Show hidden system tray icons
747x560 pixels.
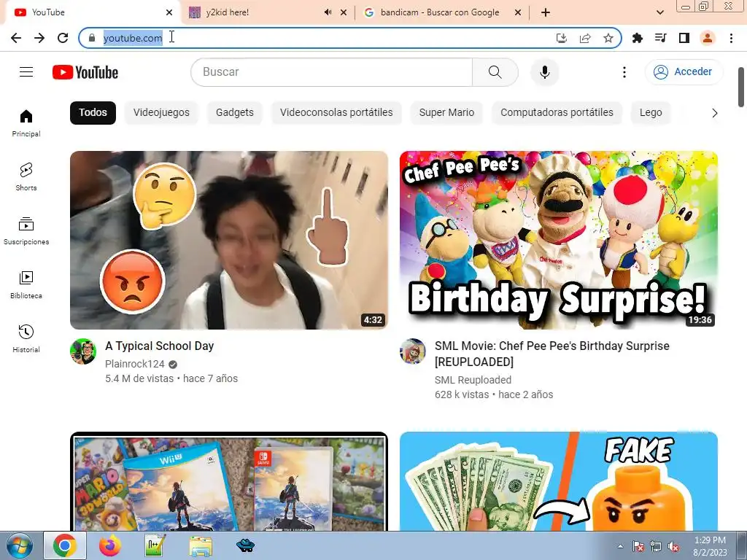pyautogui.click(x=620, y=546)
